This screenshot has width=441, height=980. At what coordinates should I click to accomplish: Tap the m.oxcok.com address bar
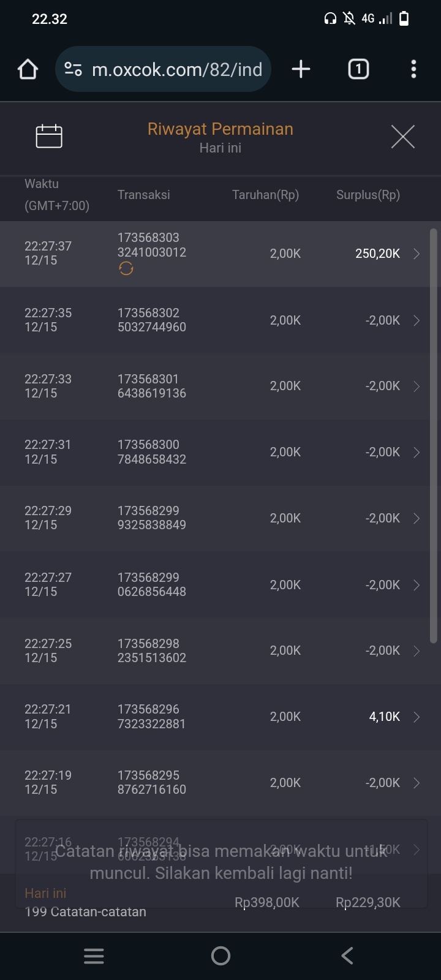click(x=176, y=69)
